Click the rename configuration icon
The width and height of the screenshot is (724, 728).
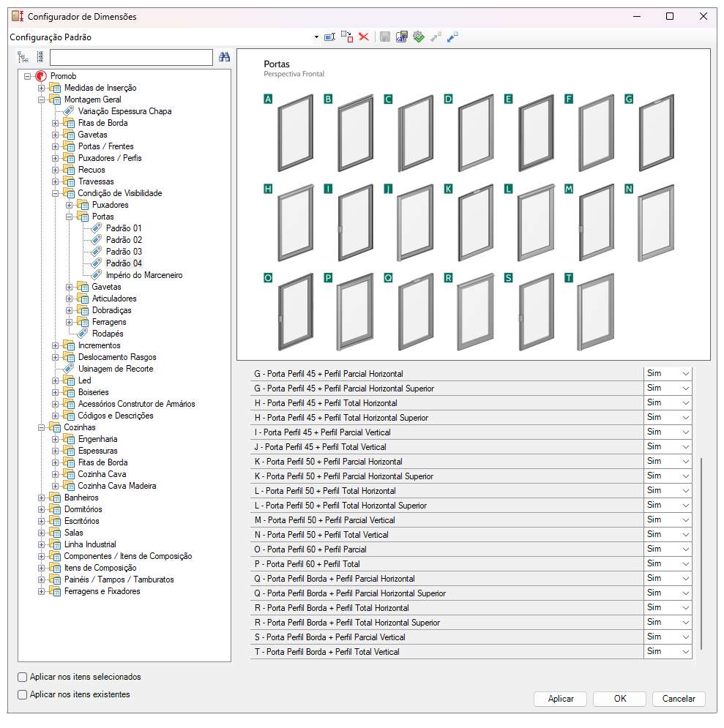point(329,37)
